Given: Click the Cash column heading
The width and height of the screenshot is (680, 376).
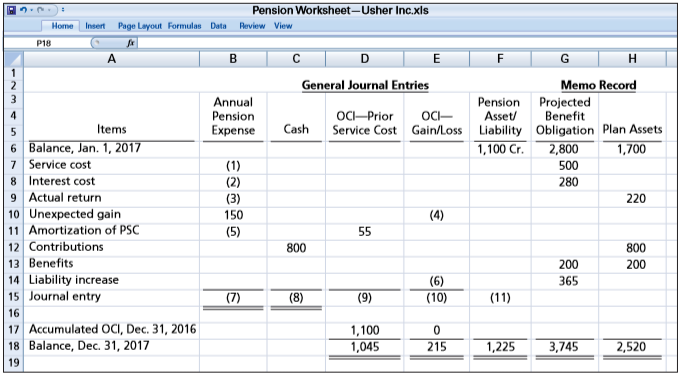Looking at the screenshot, I should pyautogui.click(x=296, y=129).
